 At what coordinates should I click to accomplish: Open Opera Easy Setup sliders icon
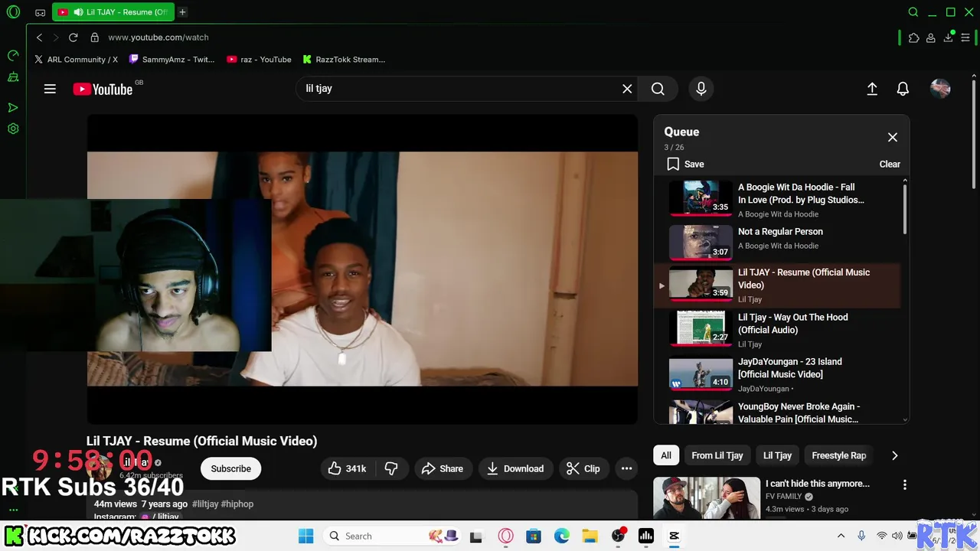tap(965, 37)
